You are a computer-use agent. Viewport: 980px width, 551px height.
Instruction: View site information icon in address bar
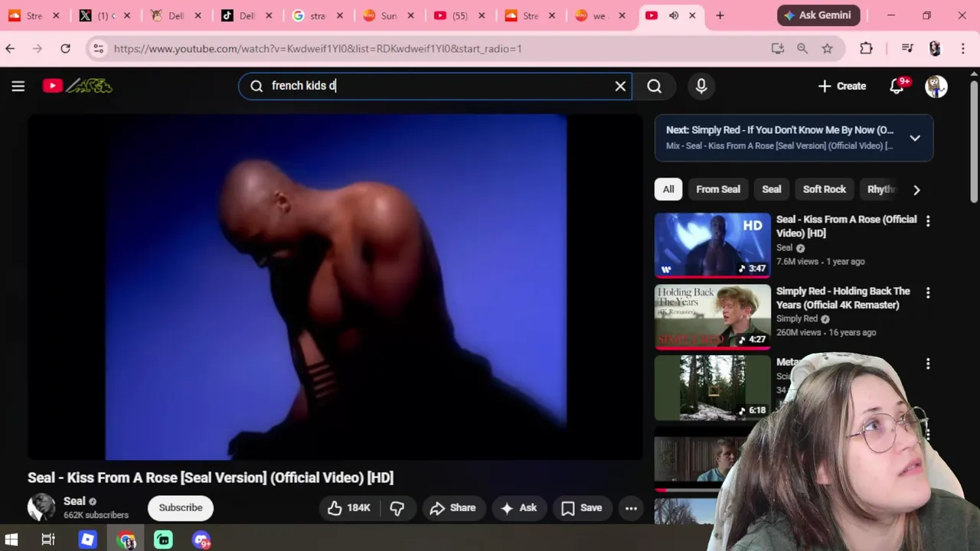[98, 48]
